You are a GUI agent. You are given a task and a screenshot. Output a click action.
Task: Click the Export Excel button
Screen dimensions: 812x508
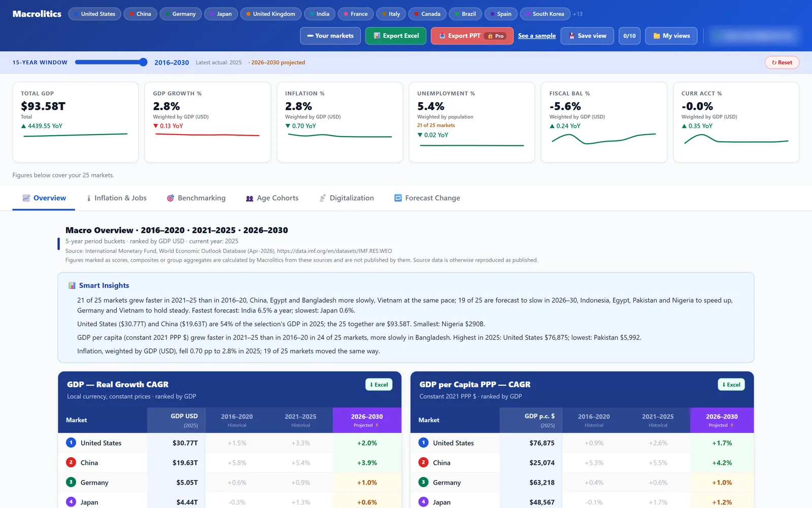(396, 36)
